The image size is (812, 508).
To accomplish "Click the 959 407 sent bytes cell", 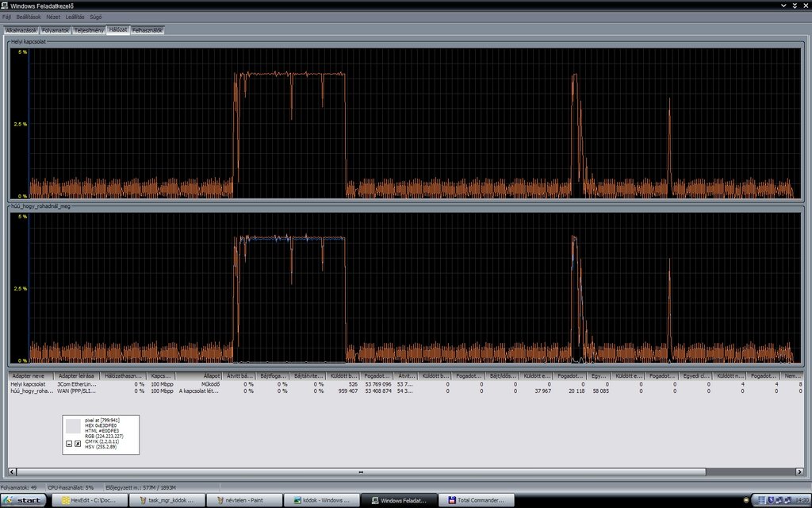I will [x=348, y=391].
